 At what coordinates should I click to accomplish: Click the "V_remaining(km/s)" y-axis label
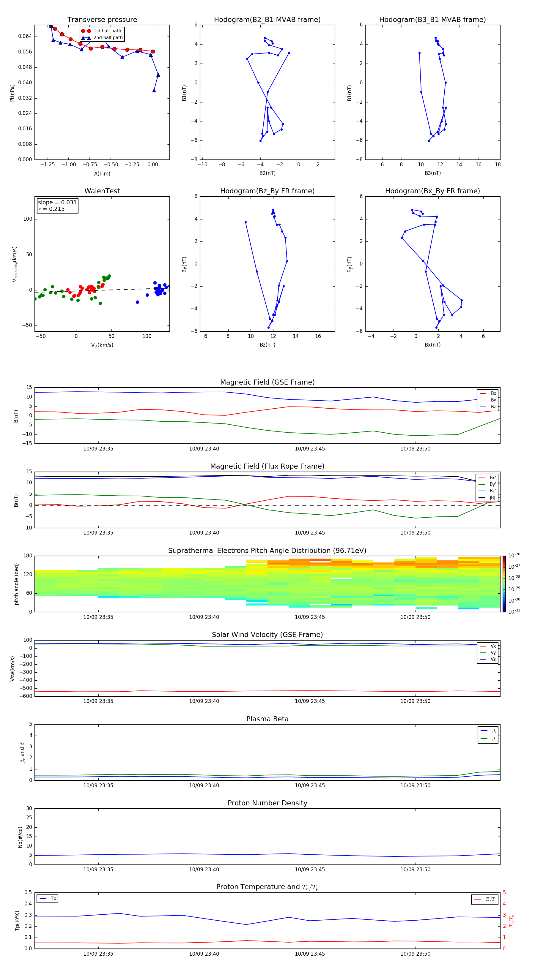click(15, 264)
